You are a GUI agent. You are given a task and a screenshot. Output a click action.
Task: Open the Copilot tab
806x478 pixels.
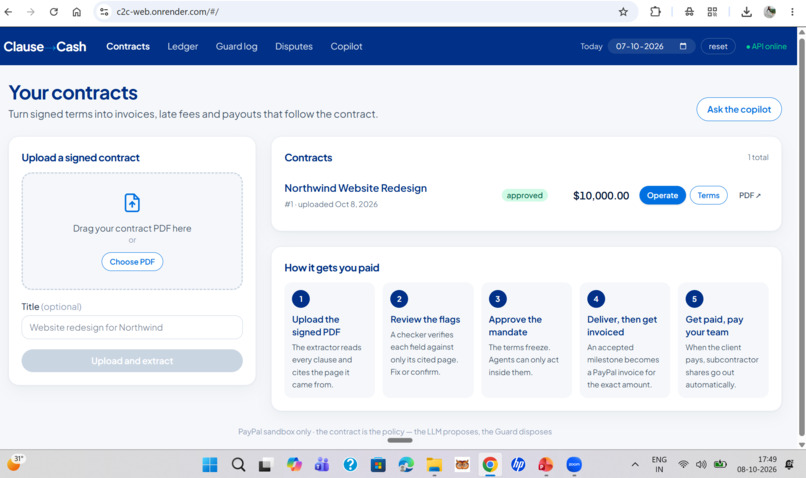346,46
